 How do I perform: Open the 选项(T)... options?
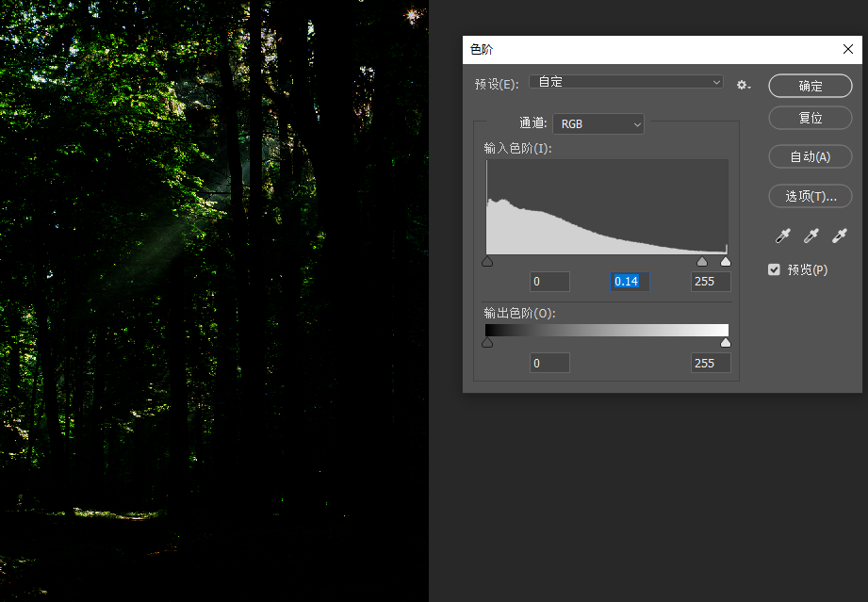[x=811, y=196]
